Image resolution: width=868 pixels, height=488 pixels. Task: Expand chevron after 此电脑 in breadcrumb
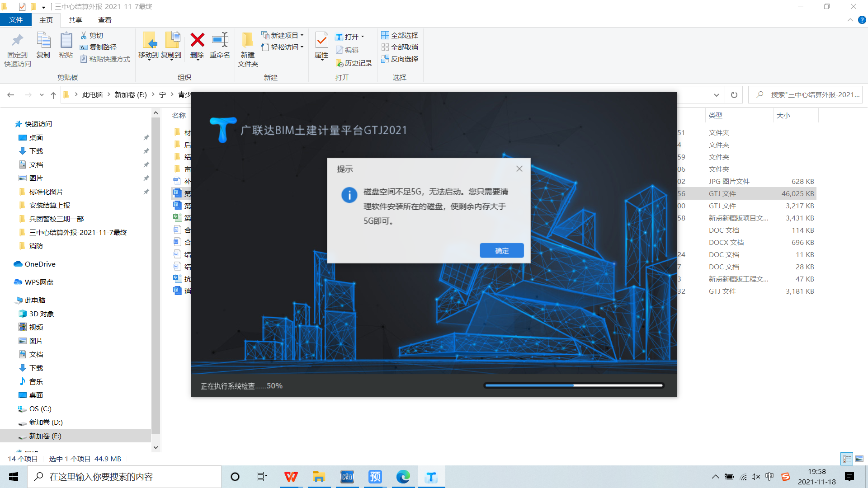click(109, 94)
